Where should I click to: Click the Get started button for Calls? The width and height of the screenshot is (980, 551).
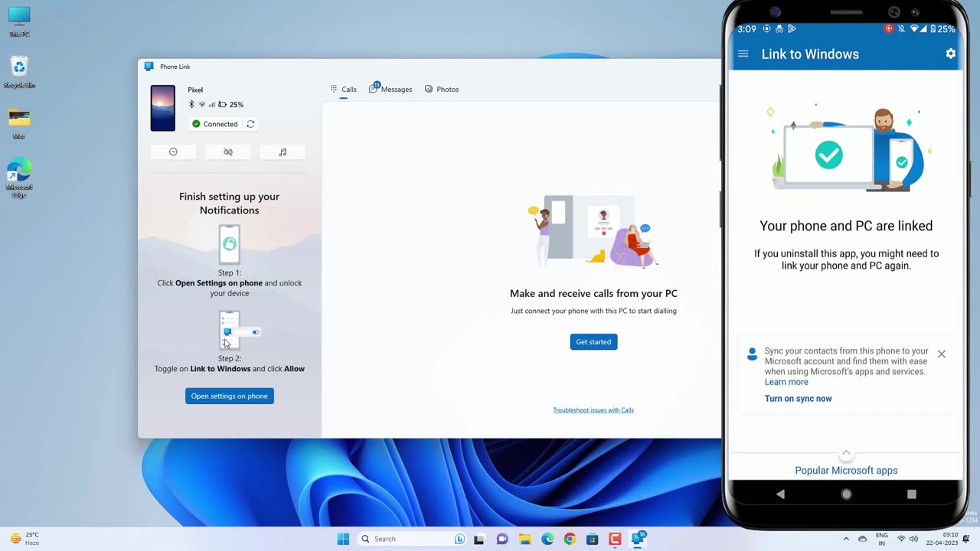coord(593,341)
